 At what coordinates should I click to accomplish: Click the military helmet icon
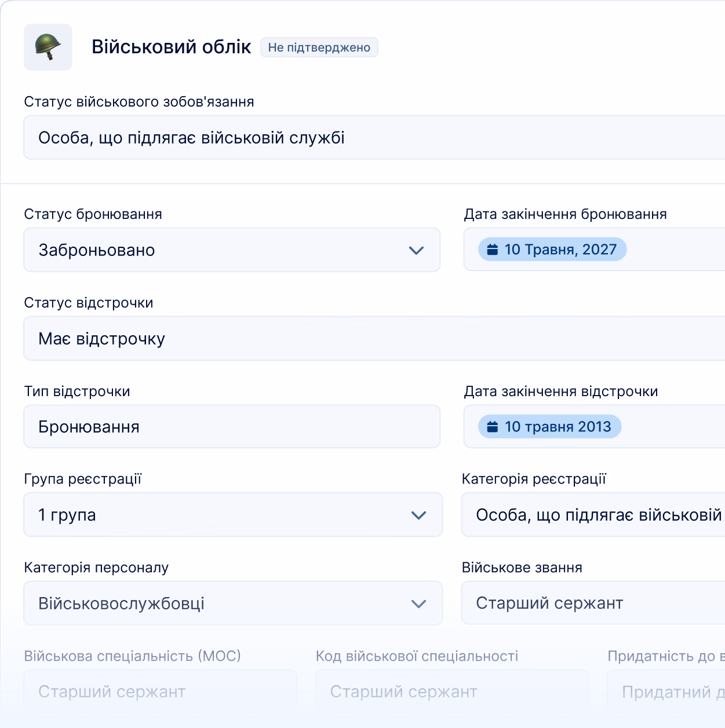[x=48, y=47]
